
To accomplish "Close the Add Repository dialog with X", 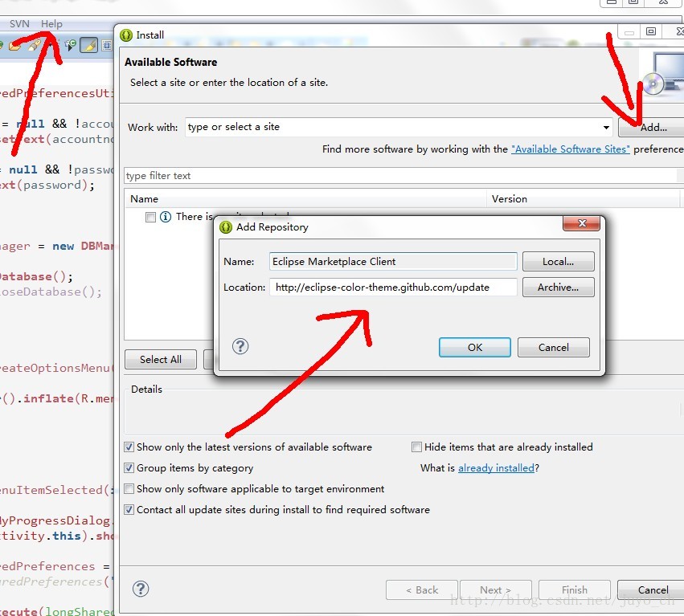I will coord(581,223).
